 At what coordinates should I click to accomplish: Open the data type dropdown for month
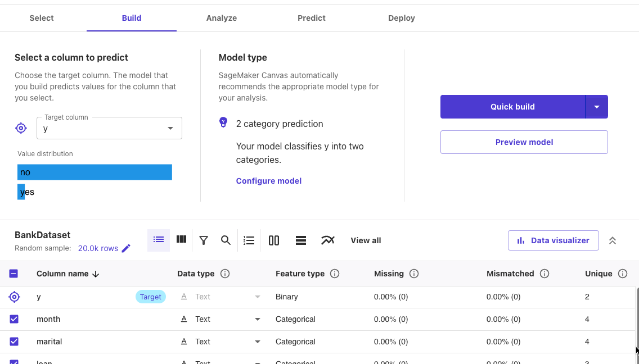point(258,319)
